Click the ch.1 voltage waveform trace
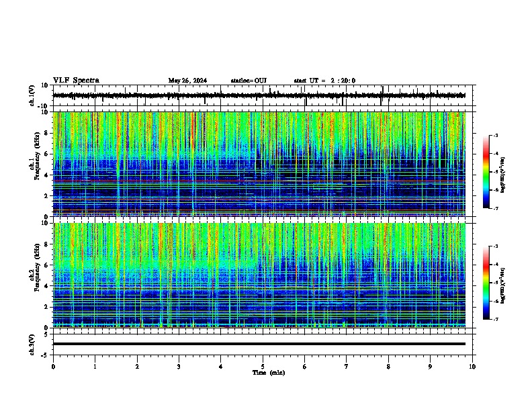 click(x=259, y=95)
